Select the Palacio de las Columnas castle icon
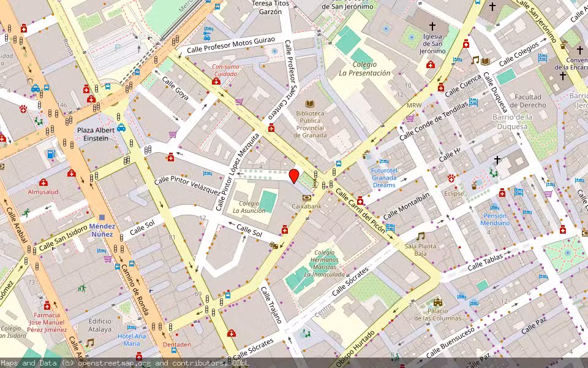The width and height of the screenshot is (588, 368). pos(437,302)
